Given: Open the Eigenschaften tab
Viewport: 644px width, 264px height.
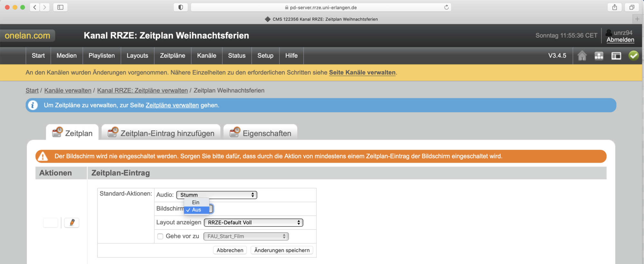Looking at the screenshot, I should [x=260, y=133].
